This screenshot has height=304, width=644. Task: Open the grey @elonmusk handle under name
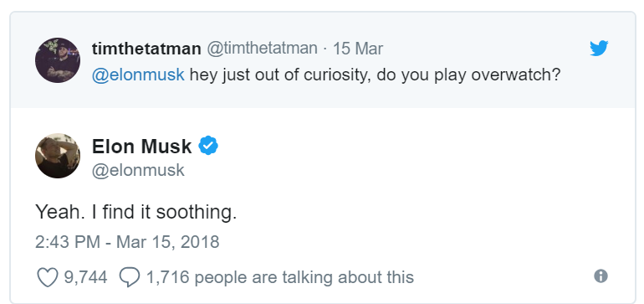(138, 170)
